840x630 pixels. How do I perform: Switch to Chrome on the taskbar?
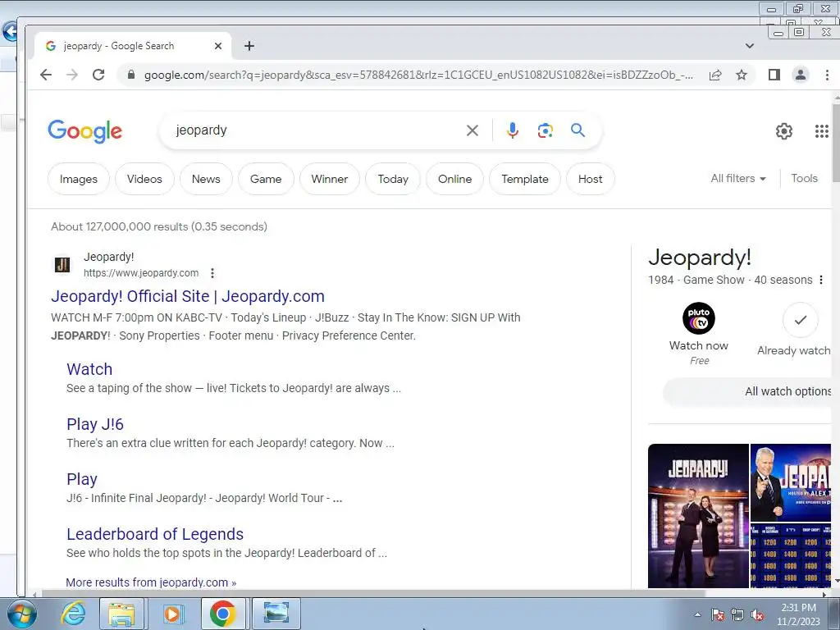223,614
